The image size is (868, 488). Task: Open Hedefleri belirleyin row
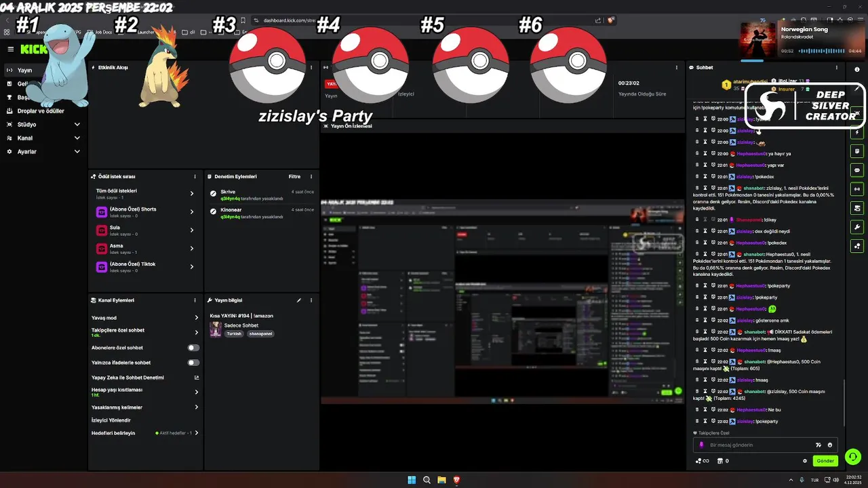pyautogui.click(x=145, y=432)
